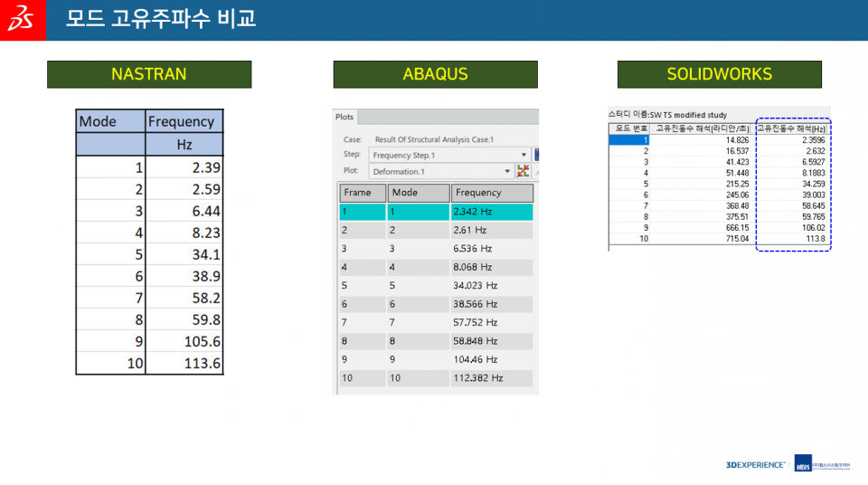Select ABAQUS row with 104.46 Hz
This screenshot has width=868, height=485.
436,360
